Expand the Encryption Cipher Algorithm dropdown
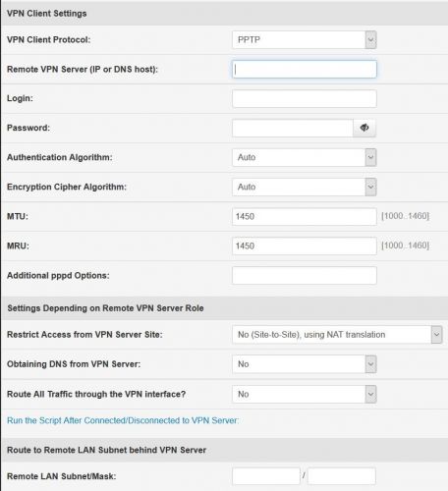This screenshot has width=448, height=491. click(x=305, y=187)
